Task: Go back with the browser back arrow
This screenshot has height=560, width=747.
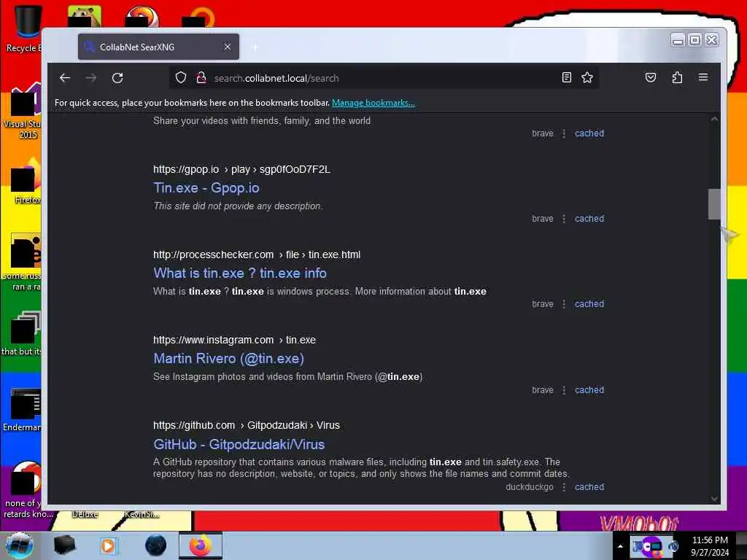Action: [x=65, y=77]
